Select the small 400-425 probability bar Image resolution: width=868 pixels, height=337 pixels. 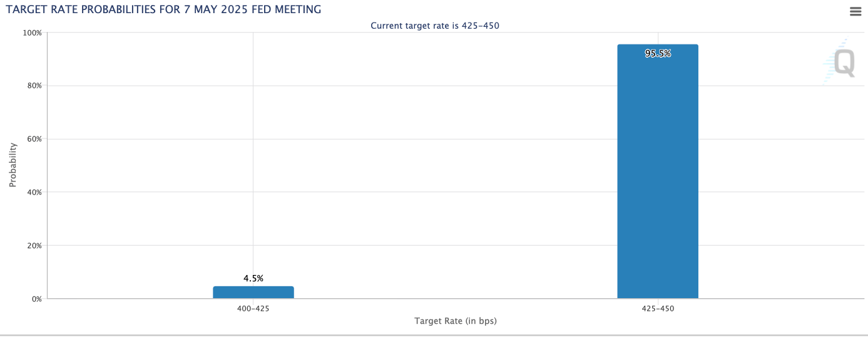click(x=253, y=293)
